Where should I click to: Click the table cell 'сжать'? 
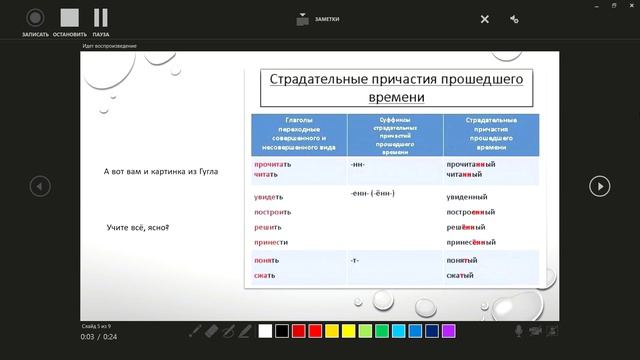[x=264, y=276]
